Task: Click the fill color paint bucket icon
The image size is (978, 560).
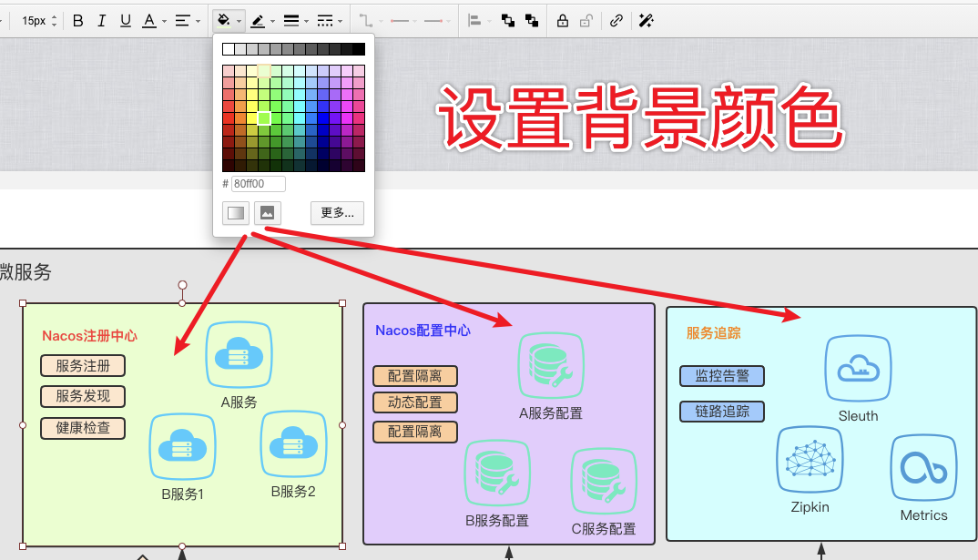Action: 223,21
